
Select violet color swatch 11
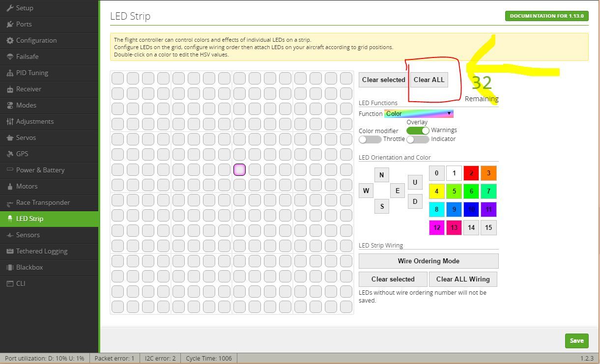pyautogui.click(x=488, y=209)
